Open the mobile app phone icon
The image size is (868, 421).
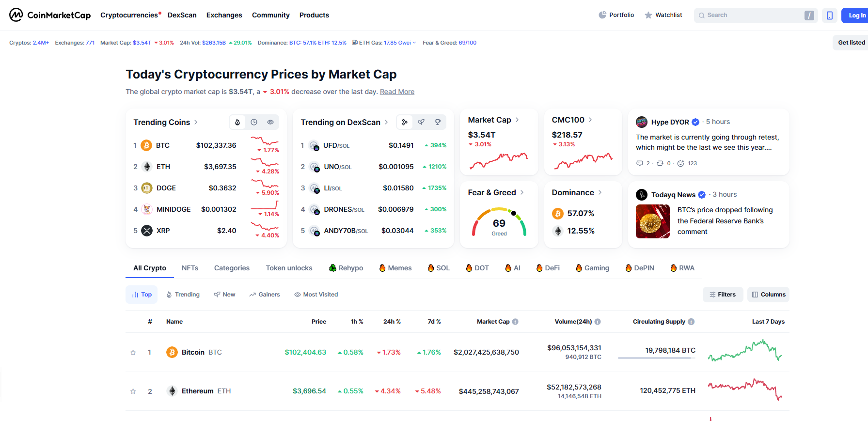coord(829,16)
